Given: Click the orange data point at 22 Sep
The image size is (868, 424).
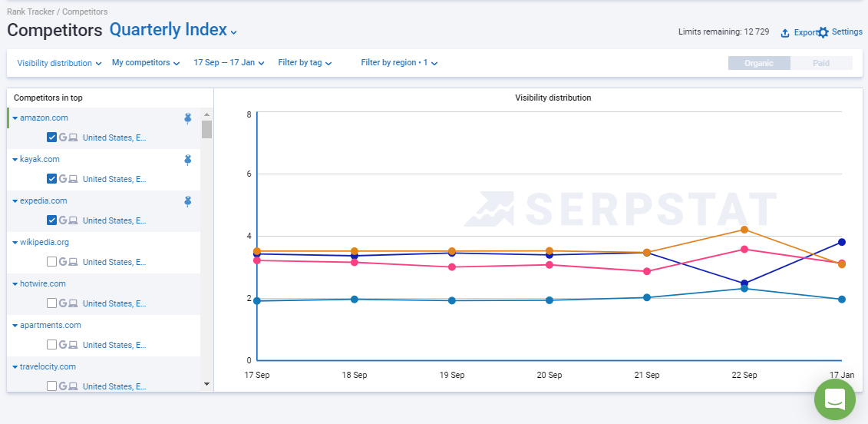Looking at the screenshot, I should tap(744, 230).
